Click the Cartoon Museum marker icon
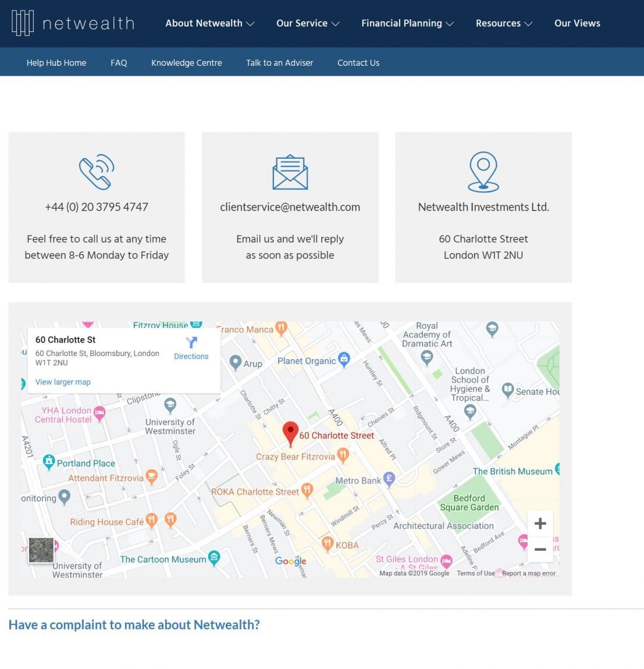 tap(214, 558)
